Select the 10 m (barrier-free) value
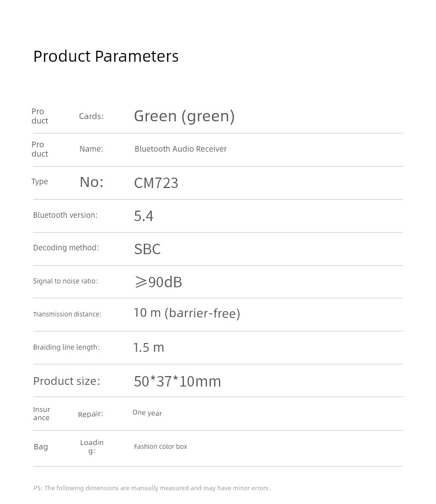The height and width of the screenshot is (504, 436). coord(187,313)
